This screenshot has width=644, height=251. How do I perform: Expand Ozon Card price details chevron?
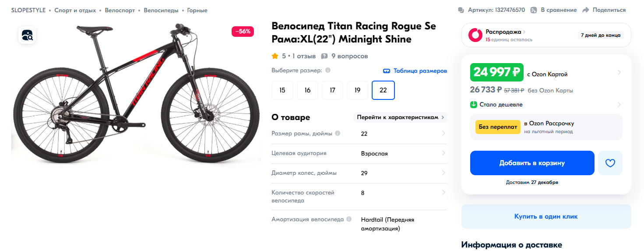[x=619, y=72]
